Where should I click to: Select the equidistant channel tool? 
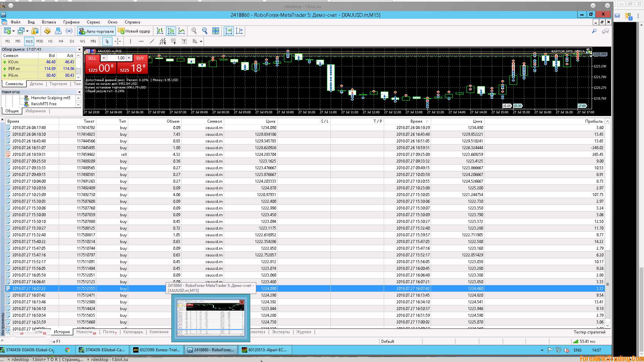(163, 41)
